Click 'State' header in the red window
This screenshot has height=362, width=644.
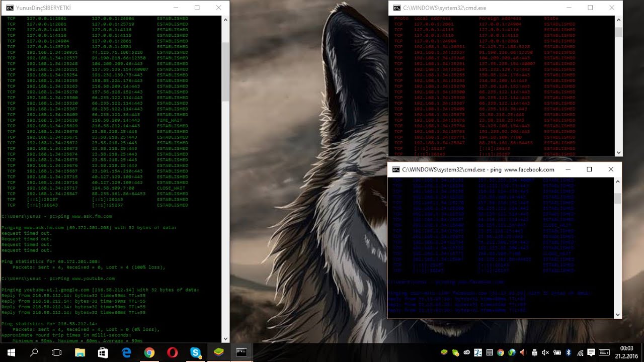551,19
